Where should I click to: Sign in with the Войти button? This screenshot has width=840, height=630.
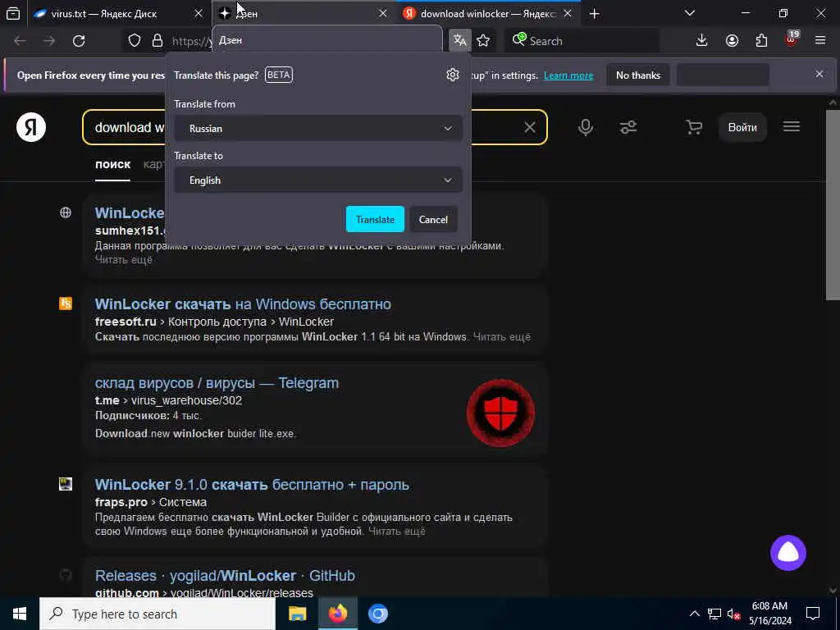click(x=742, y=127)
